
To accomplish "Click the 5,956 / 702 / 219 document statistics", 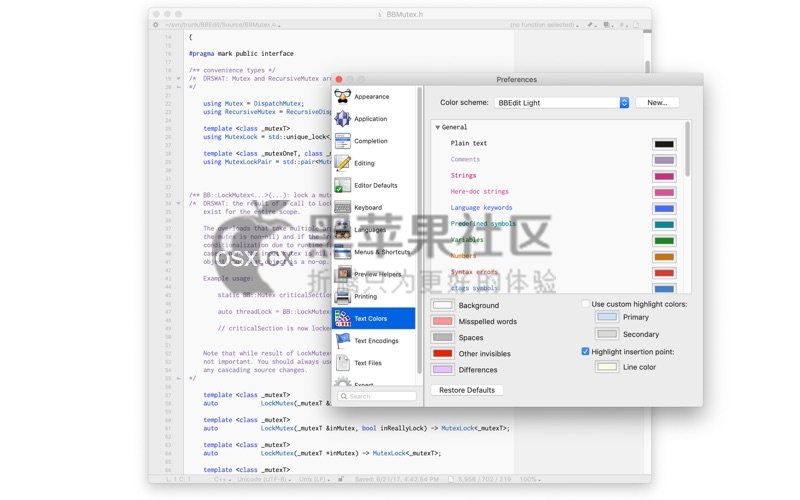I will tap(484, 480).
